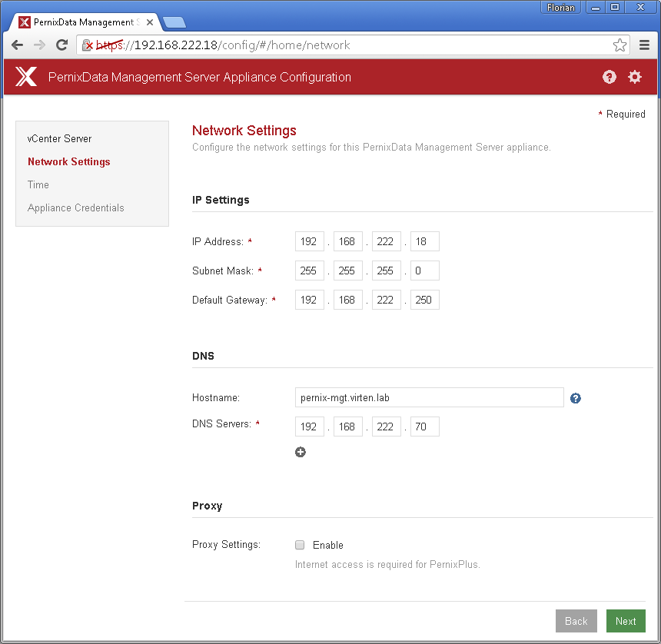Click Default Gateway last octet 250
This screenshot has width=661, height=644.
[x=425, y=300]
